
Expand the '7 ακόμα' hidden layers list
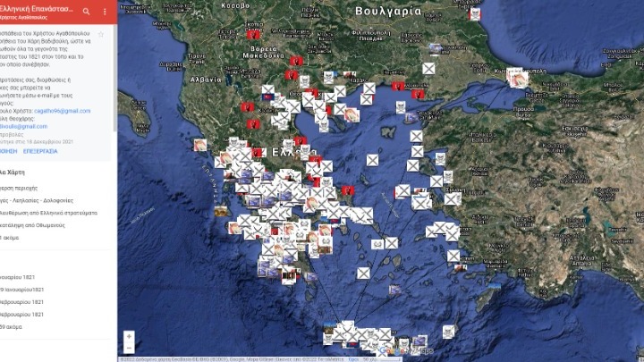tap(11, 239)
